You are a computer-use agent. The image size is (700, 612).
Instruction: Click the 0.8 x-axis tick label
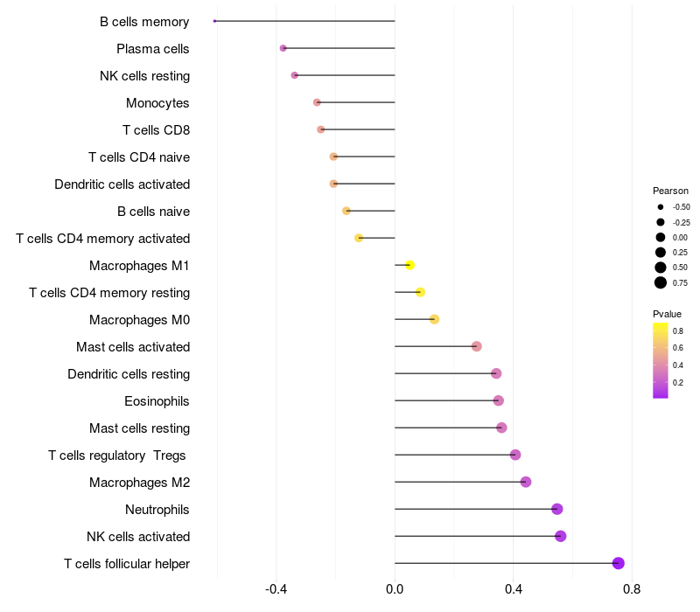(x=632, y=589)
